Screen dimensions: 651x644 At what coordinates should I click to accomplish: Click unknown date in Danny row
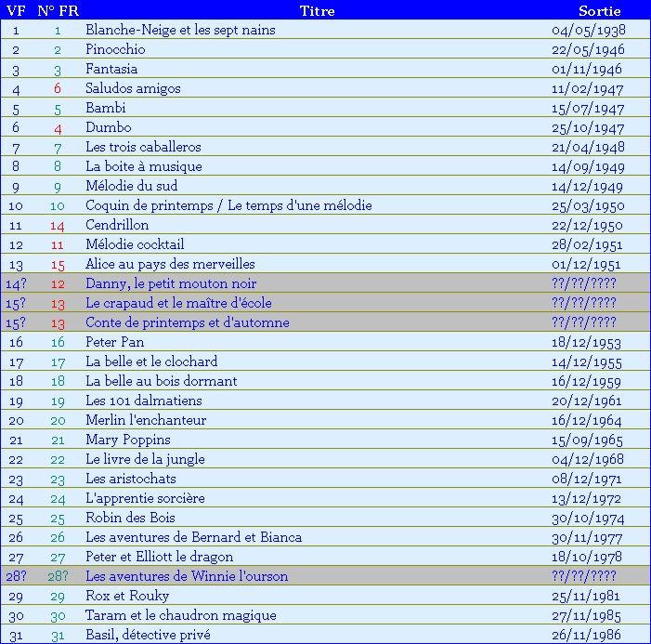coord(584,283)
